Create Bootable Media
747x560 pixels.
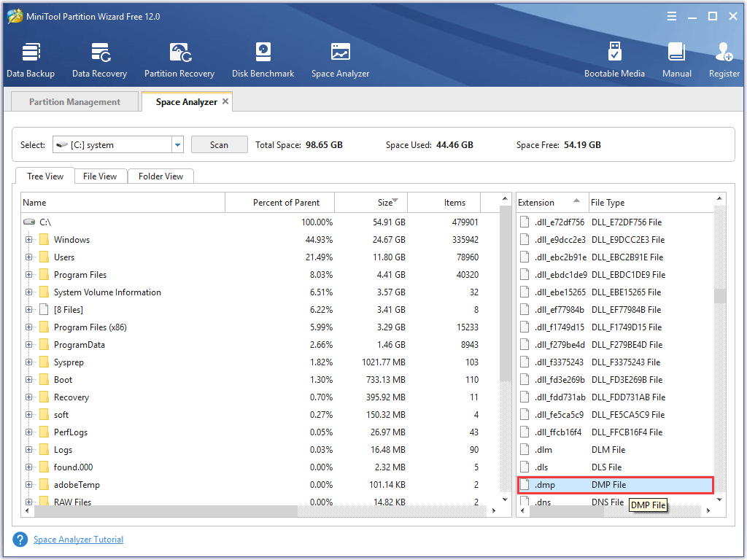[x=614, y=60]
